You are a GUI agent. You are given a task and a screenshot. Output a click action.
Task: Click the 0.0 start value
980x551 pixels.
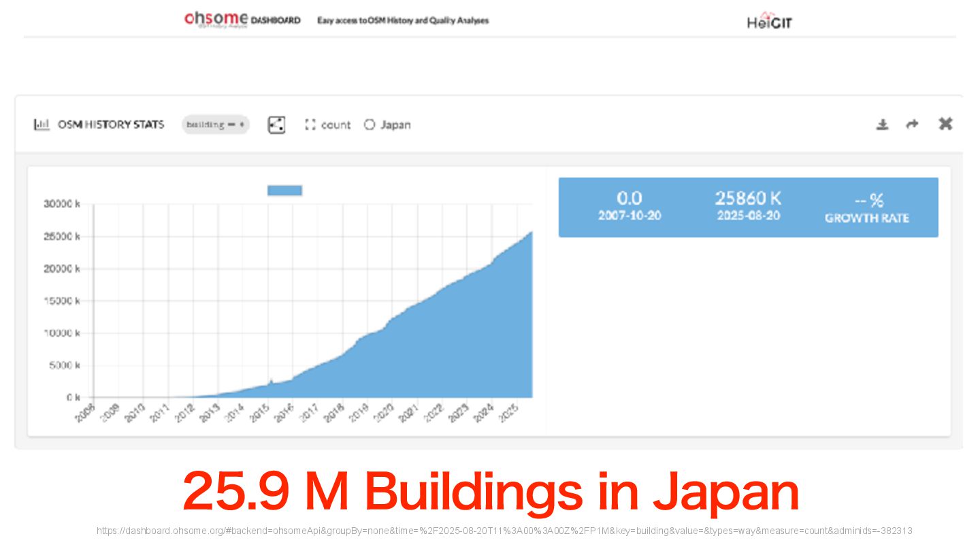(x=629, y=198)
